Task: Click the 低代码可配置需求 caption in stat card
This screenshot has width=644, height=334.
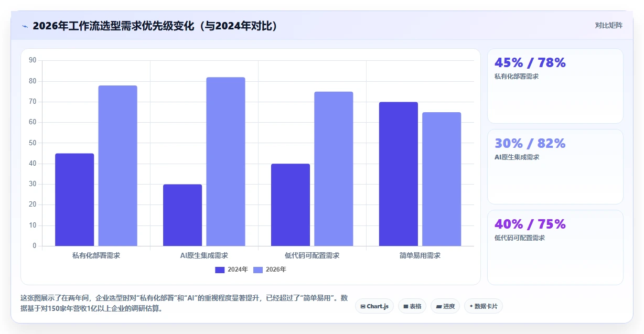Action: click(x=520, y=238)
